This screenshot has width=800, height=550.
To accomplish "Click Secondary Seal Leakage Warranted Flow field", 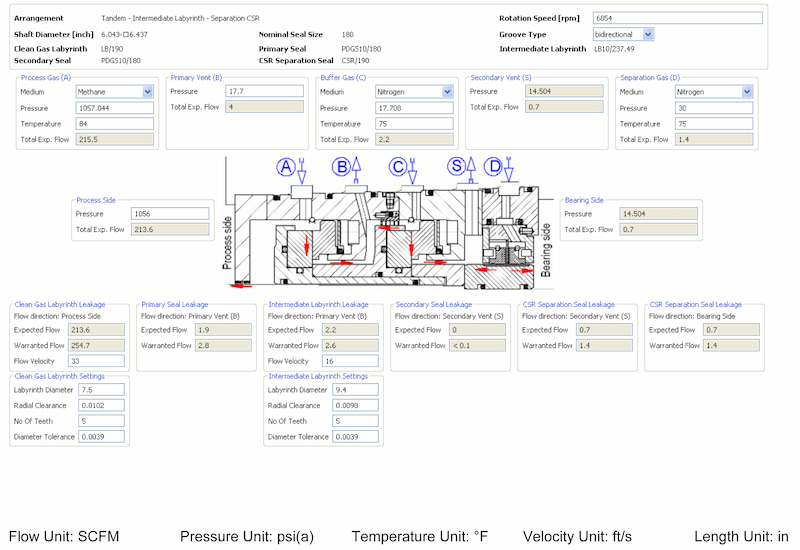I will point(478,345).
